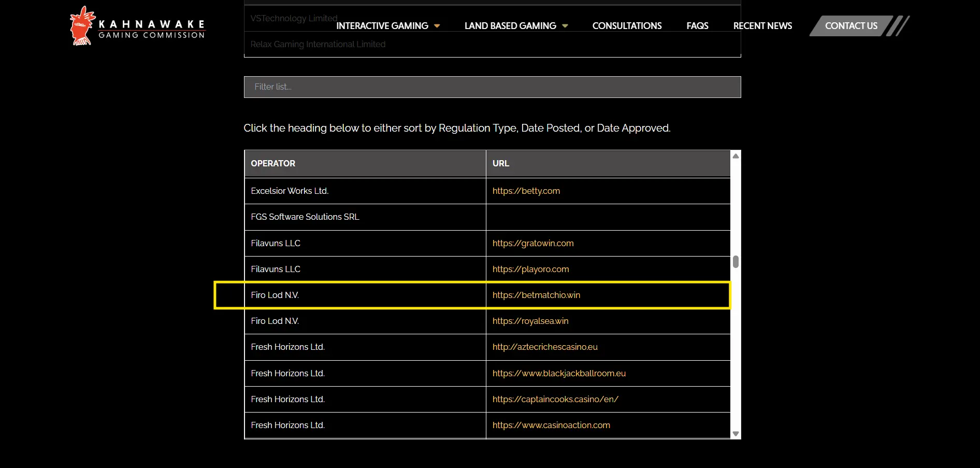Open the FAQs page

[x=697, y=26]
